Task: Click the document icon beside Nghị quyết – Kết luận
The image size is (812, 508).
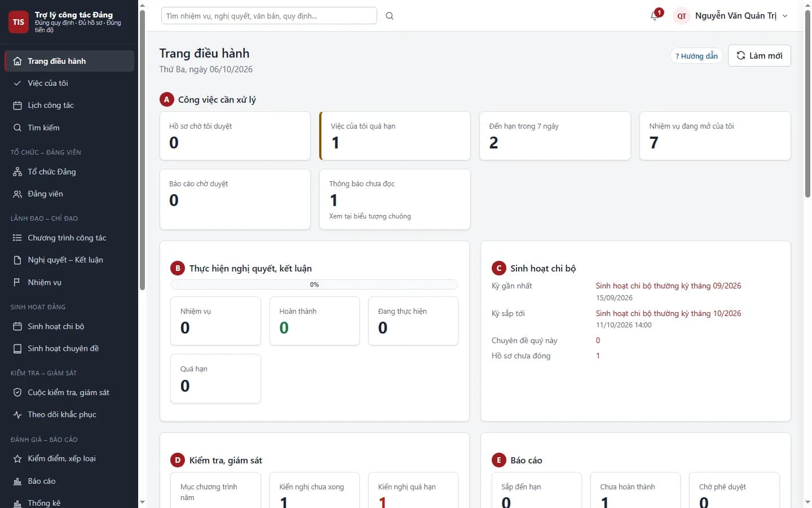Action: (x=17, y=260)
